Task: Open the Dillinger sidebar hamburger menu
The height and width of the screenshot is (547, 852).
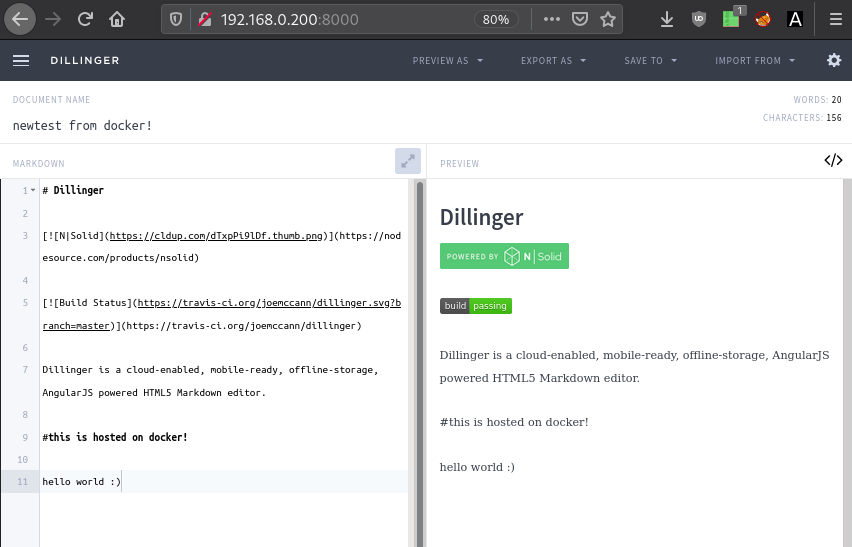Action: click(x=21, y=60)
